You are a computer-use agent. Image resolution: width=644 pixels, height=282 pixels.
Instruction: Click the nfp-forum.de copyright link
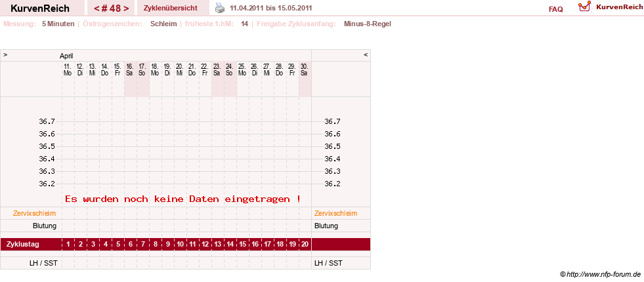(601, 274)
